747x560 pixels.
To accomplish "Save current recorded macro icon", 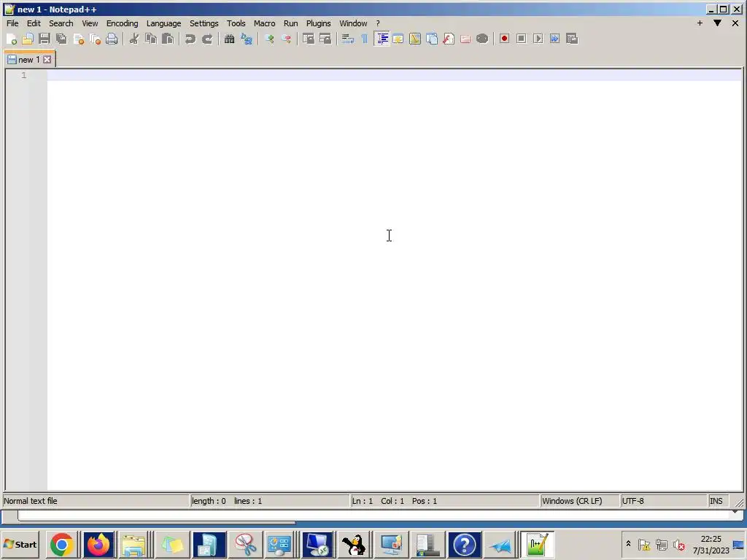I will pyautogui.click(x=572, y=39).
